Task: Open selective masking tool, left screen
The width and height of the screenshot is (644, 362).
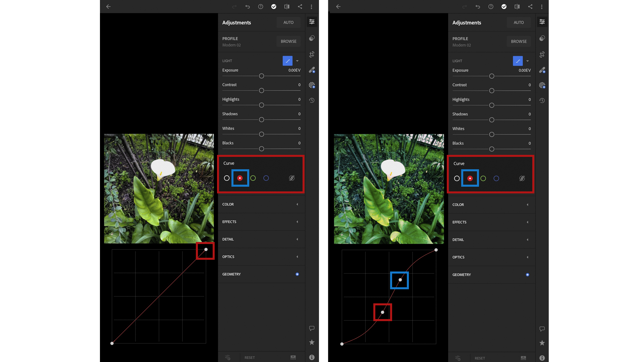Action: point(312,85)
